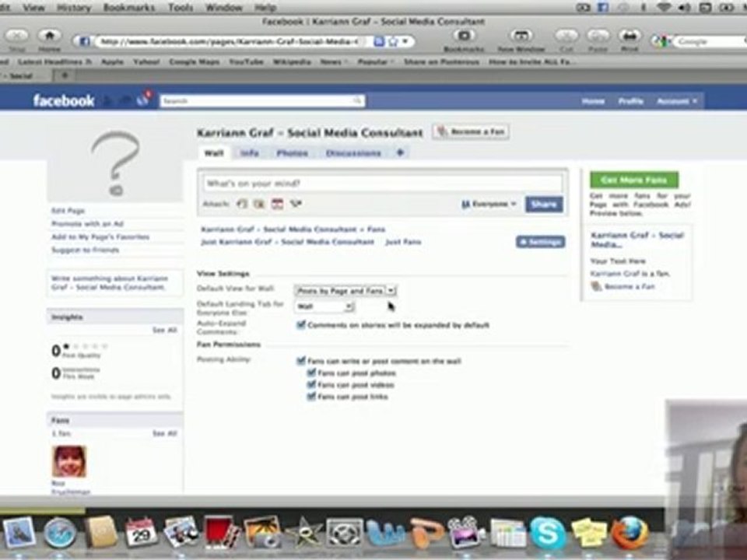
Task: Open Facebook notifications globe icon
Action: 143,100
